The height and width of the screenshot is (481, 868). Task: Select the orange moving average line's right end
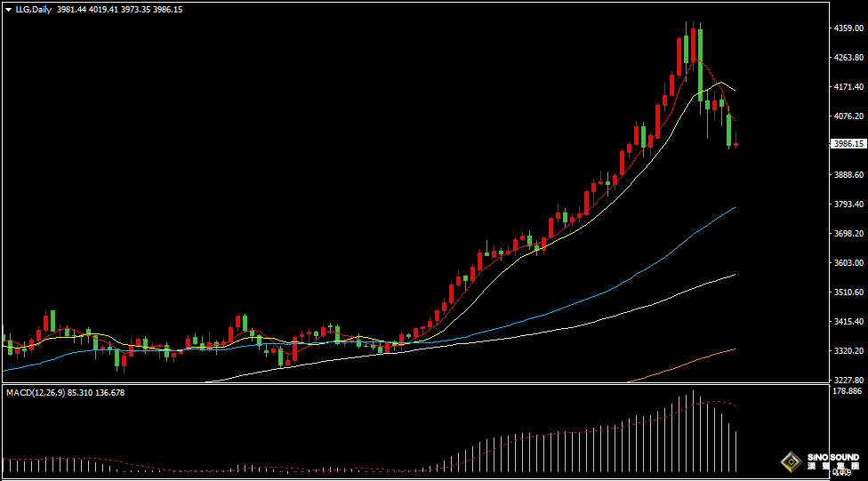coord(732,349)
